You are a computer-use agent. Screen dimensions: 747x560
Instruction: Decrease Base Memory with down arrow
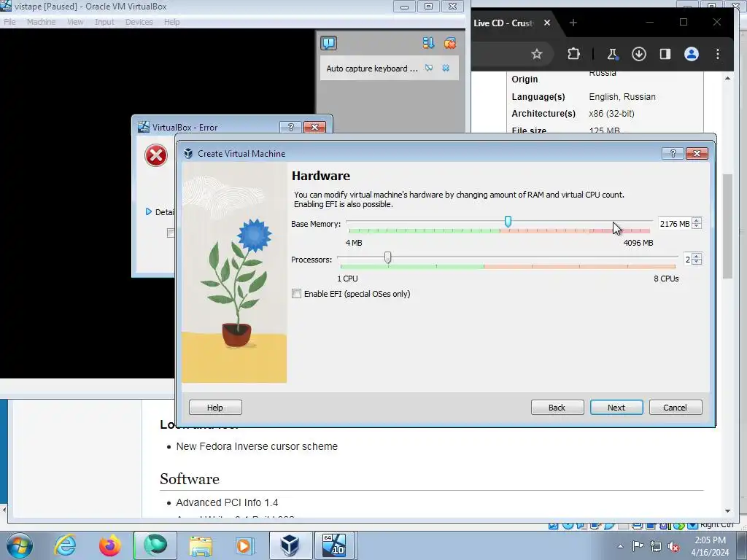pos(697,226)
